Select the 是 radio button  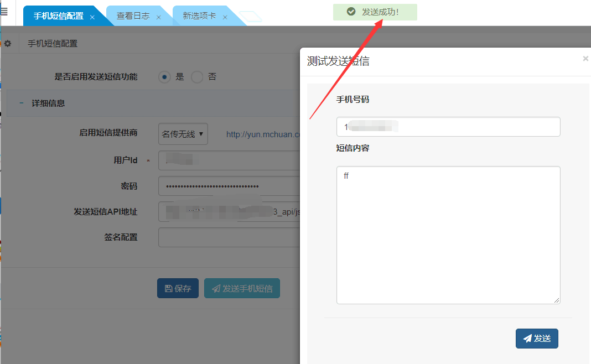(164, 77)
